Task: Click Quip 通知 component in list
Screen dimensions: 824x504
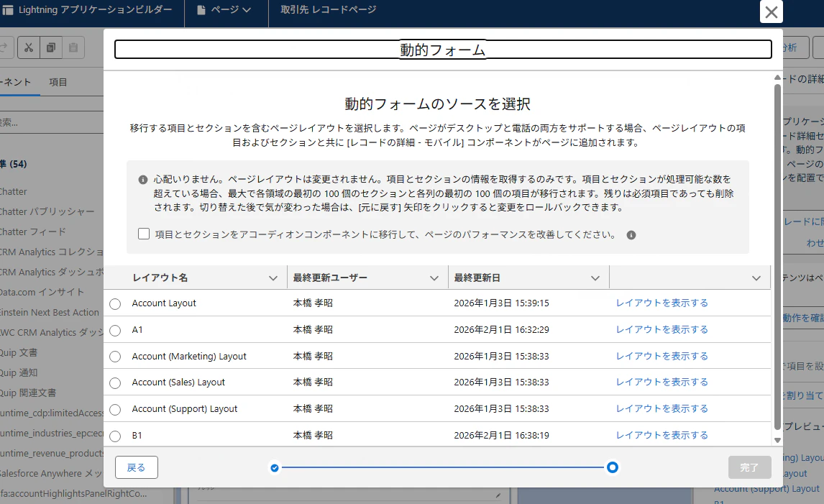Action: tap(19, 372)
